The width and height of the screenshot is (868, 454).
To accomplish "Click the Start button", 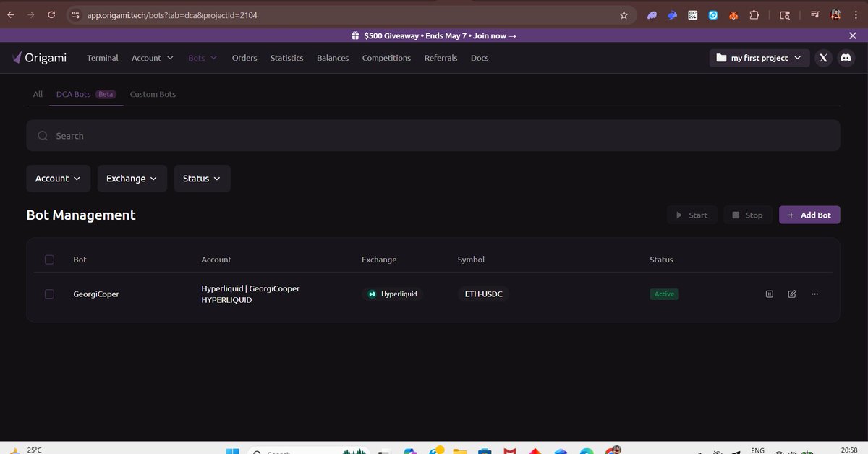I will tap(692, 215).
